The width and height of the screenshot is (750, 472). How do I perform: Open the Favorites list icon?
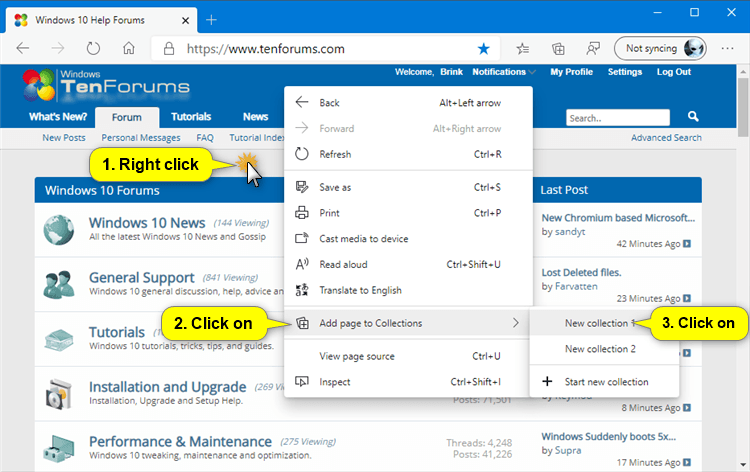pos(523,48)
